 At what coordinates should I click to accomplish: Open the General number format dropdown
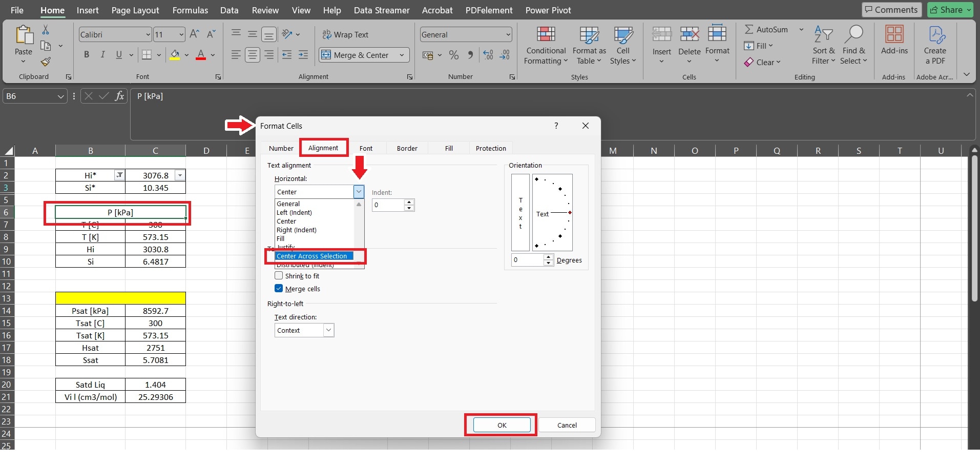click(508, 34)
